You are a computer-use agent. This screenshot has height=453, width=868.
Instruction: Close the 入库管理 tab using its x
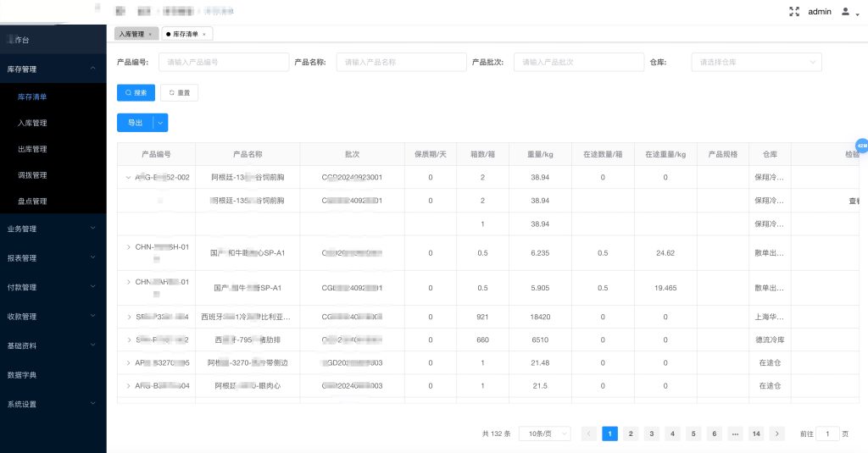[150, 34]
